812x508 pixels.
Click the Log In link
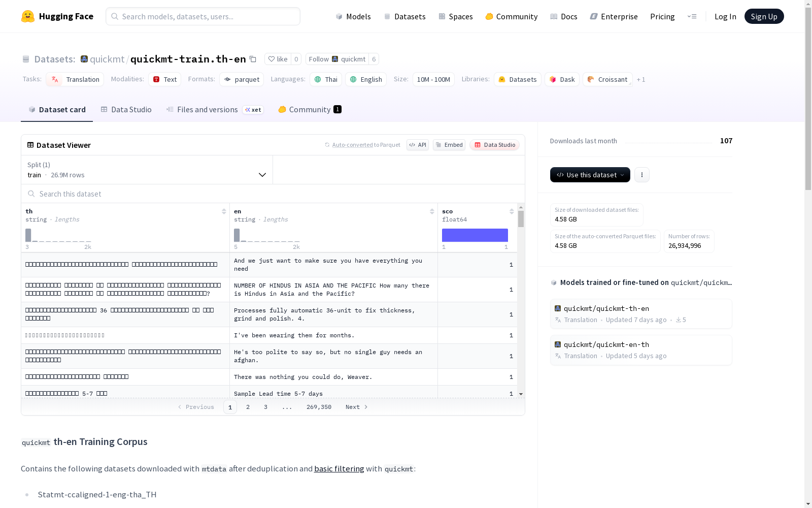pyautogui.click(x=725, y=16)
